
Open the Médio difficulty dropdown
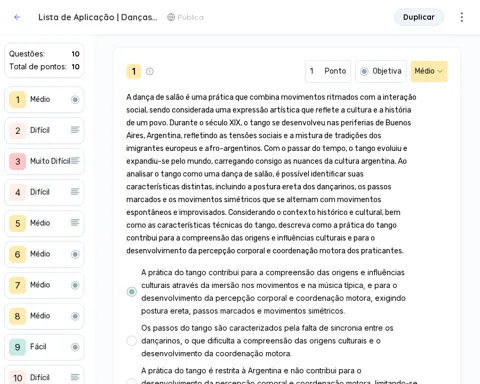pyautogui.click(x=429, y=71)
